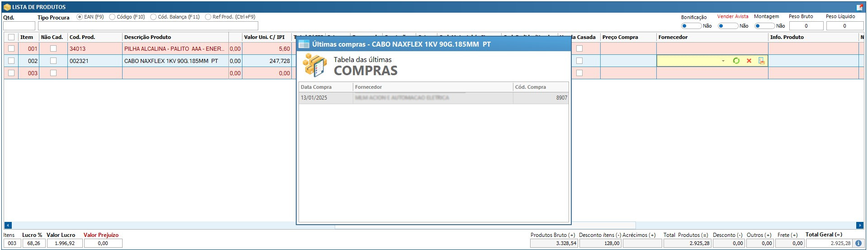Click the Total Produtos value field
868x250 pixels.
(687, 243)
